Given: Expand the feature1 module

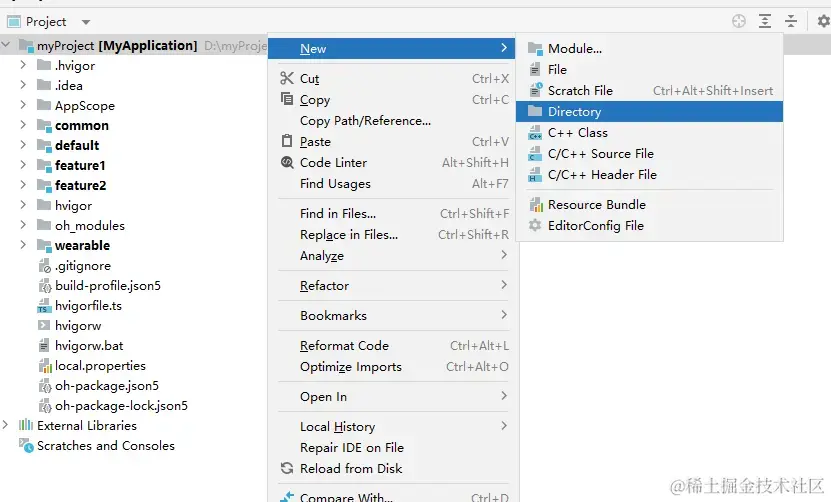Looking at the screenshot, I should (23, 165).
